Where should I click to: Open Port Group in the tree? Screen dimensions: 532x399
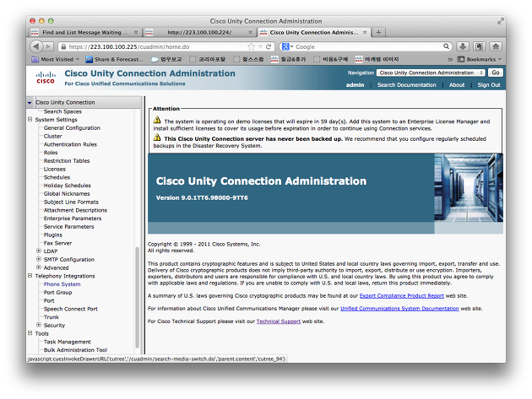tap(57, 292)
